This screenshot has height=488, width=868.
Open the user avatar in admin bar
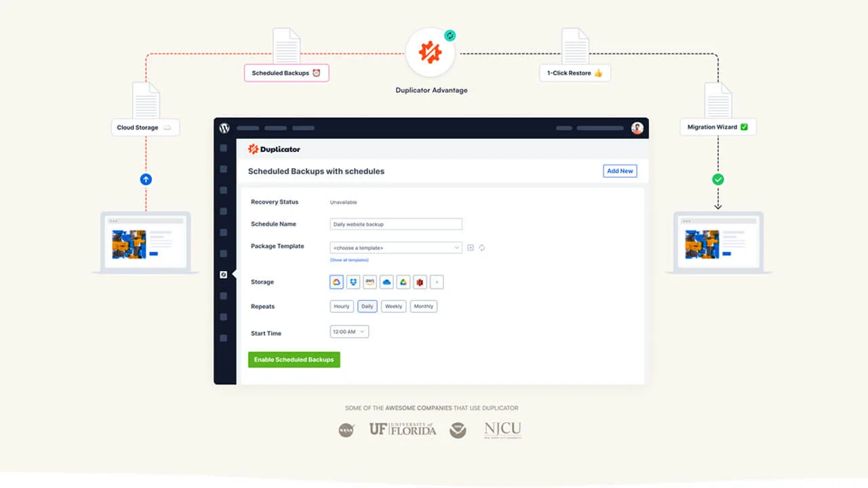[637, 128]
